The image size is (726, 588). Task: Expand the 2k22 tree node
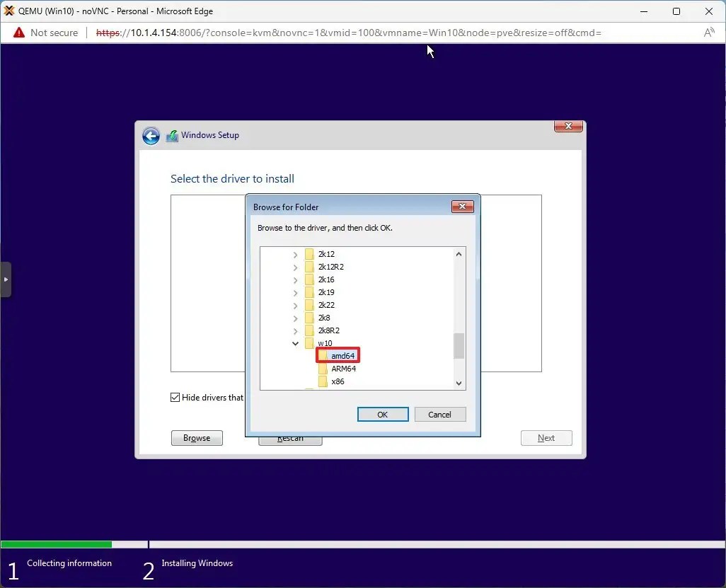[295, 305]
